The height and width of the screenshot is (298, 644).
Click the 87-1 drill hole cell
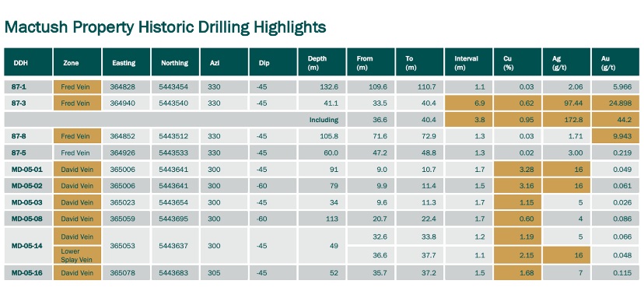click(28, 86)
